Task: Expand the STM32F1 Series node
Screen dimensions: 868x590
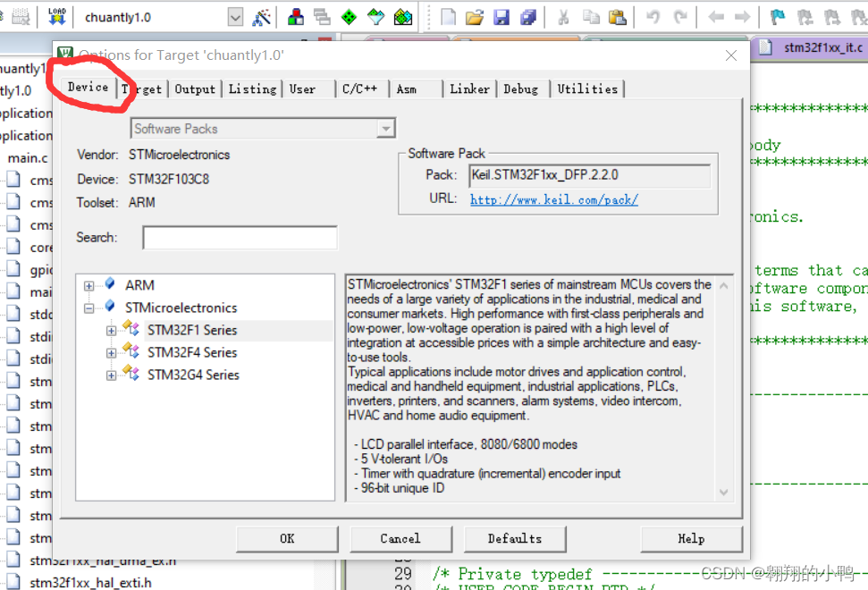Action: (x=111, y=331)
